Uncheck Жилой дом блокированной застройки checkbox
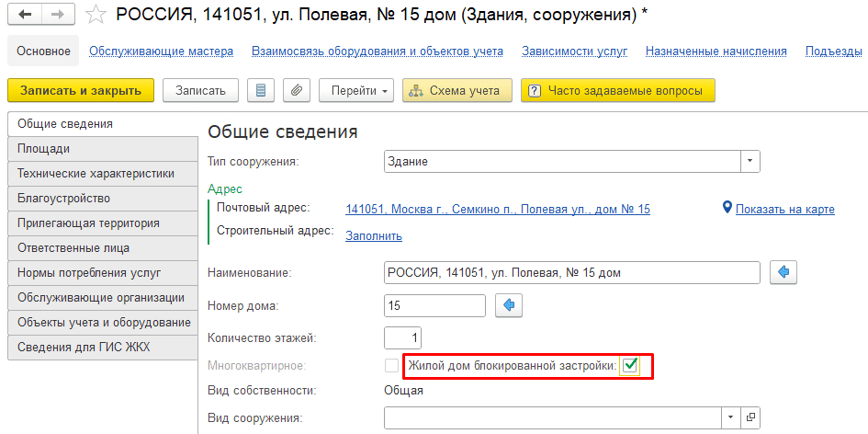This screenshot has width=868, height=434. tap(630, 366)
